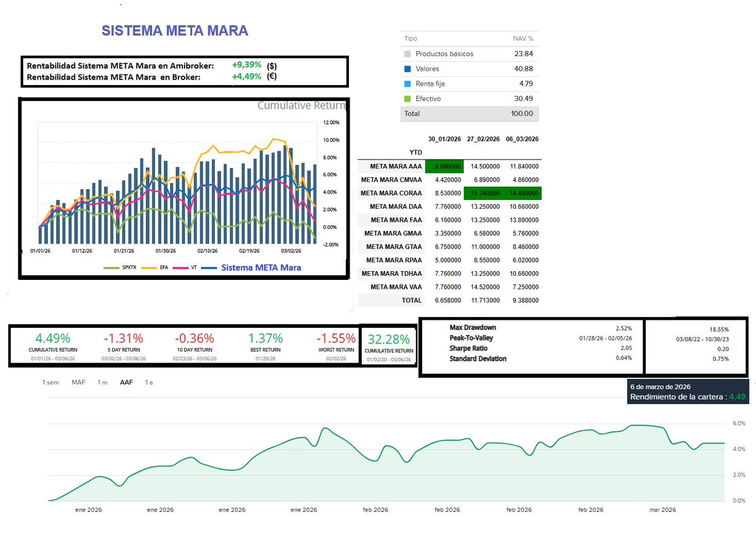756x534 pixels.
Task: Click the highlighted 9.090000 cell
Action: tap(445, 166)
